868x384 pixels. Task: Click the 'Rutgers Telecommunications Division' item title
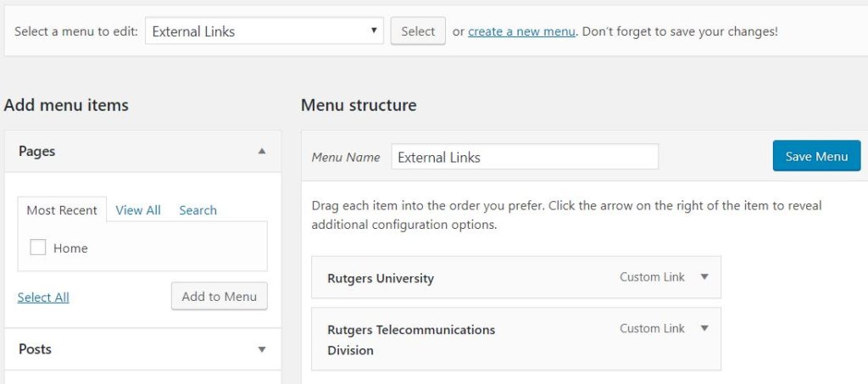pyautogui.click(x=411, y=340)
